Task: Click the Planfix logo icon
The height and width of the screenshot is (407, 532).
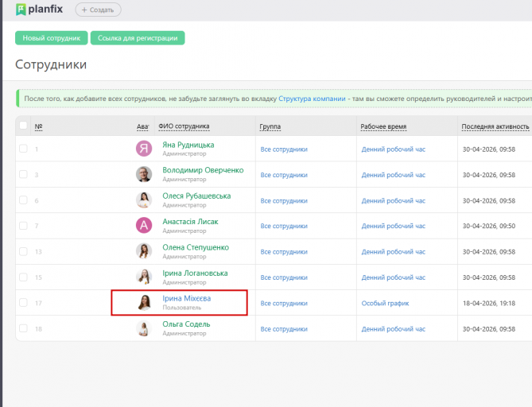Action: coord(20,10)
